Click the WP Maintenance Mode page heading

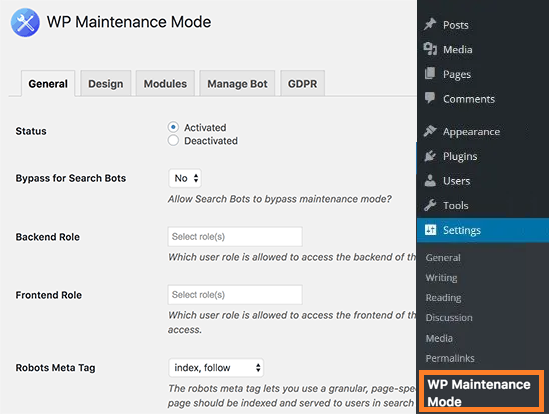[129, 22]
